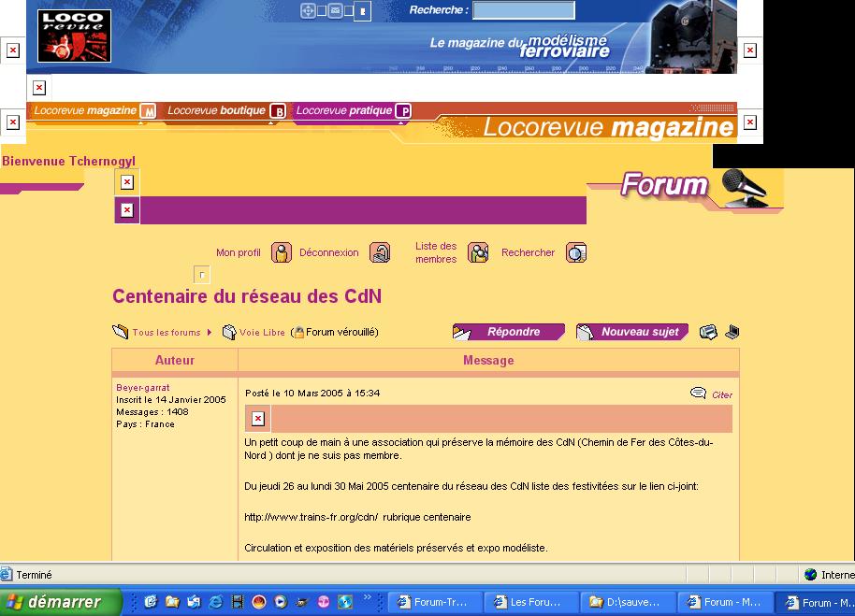Click the site map arrows icon in header
This screenshot has height=616, width=855.
(308, 10)
